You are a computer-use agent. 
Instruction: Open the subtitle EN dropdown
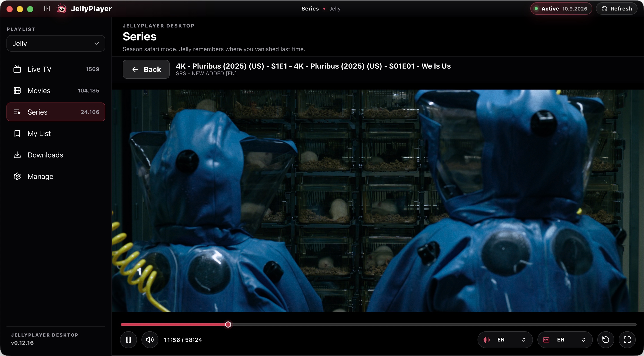tap(565, 340)
